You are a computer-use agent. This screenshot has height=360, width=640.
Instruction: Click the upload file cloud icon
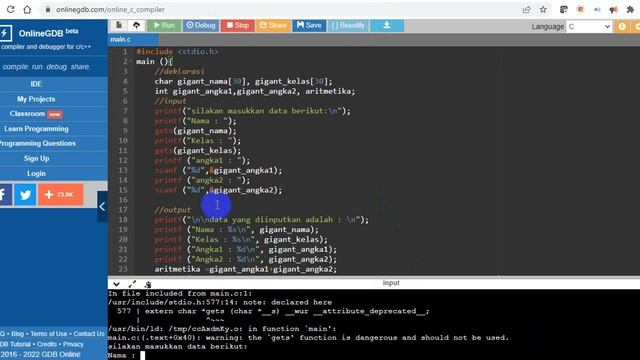coord(136,25)
